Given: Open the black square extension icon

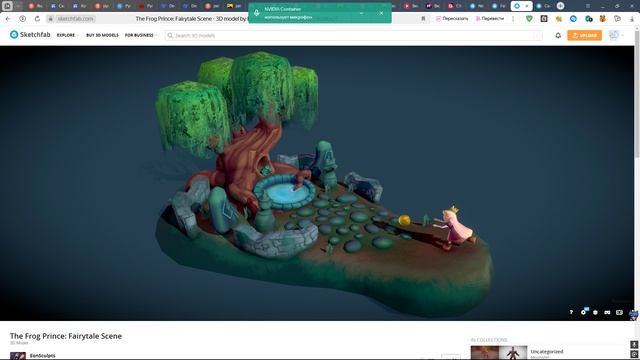Looking at the screenshot, I should pyautogui.click(x=544, y=19).
